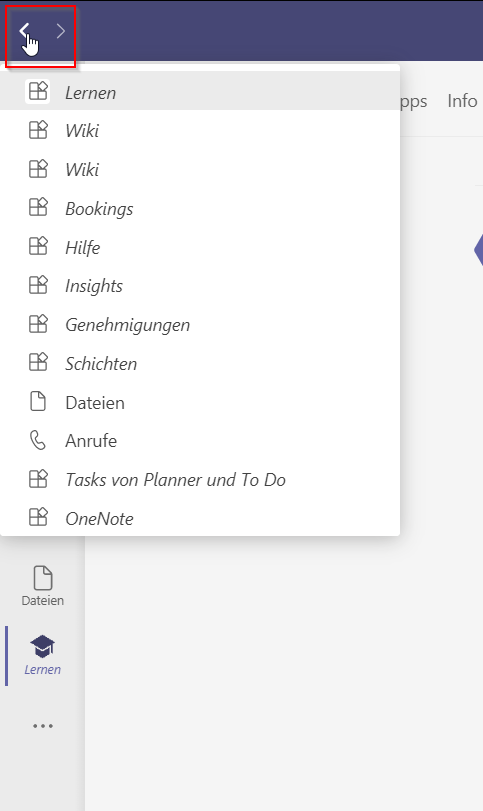Select the second Wiki history entry

pos(200,169)
